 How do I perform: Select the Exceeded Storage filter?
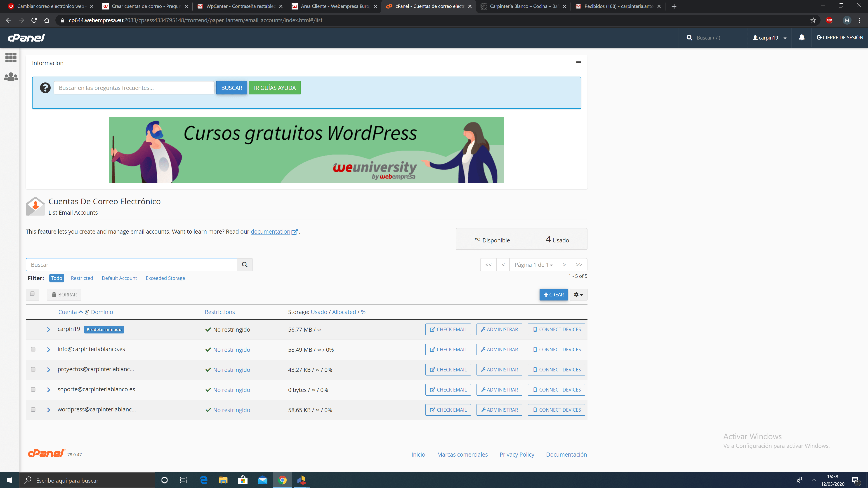coord(165,278)
